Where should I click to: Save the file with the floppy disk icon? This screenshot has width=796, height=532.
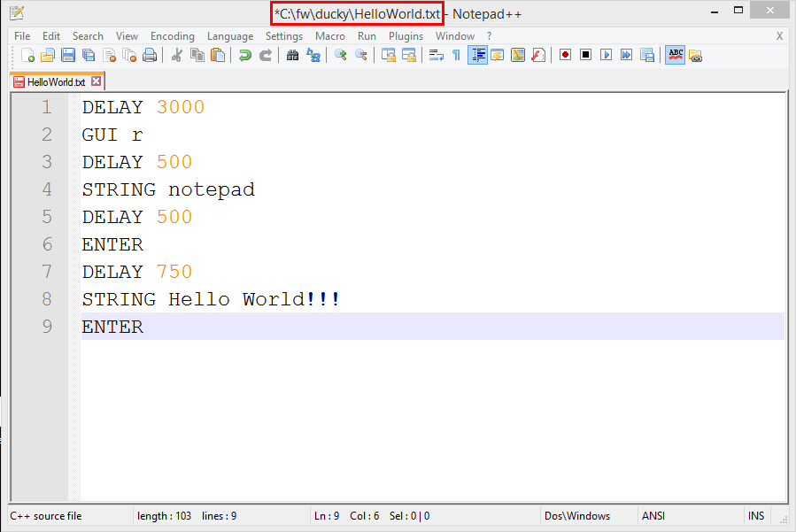pos(68,55)
